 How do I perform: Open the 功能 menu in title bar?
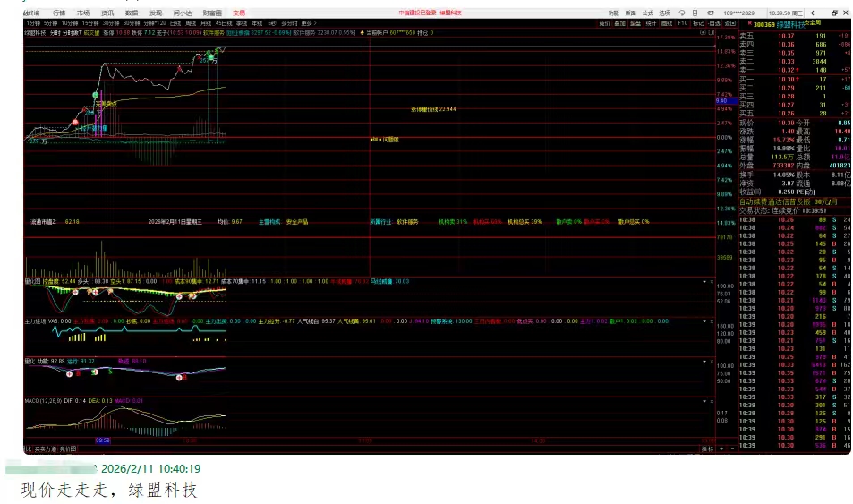[614, 13]
